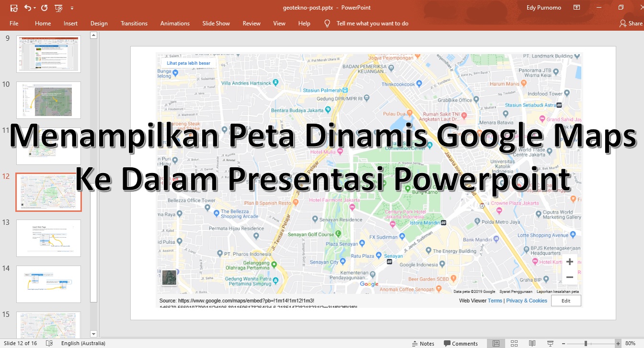Click Hotel Fairmont Jakarta map pin
The image size is (644, 348).
coord(352,207)
